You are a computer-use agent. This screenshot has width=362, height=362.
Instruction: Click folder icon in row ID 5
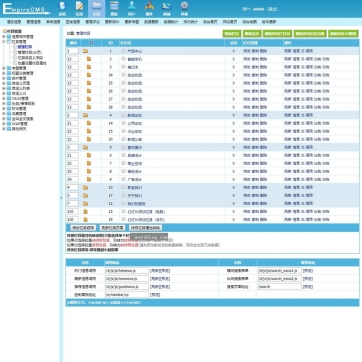point(85,147)
